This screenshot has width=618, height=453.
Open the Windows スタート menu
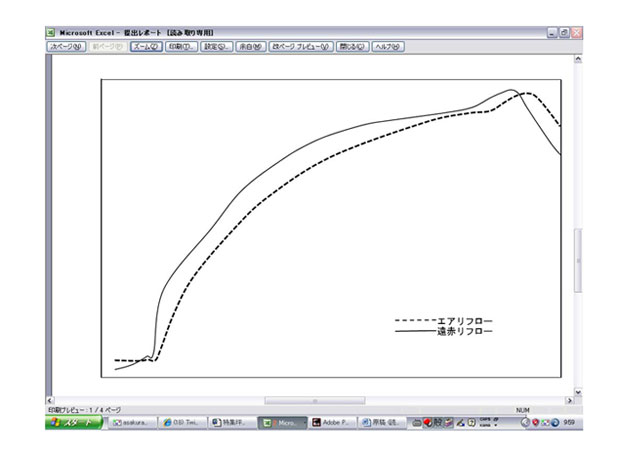click(x=74, y=423)
